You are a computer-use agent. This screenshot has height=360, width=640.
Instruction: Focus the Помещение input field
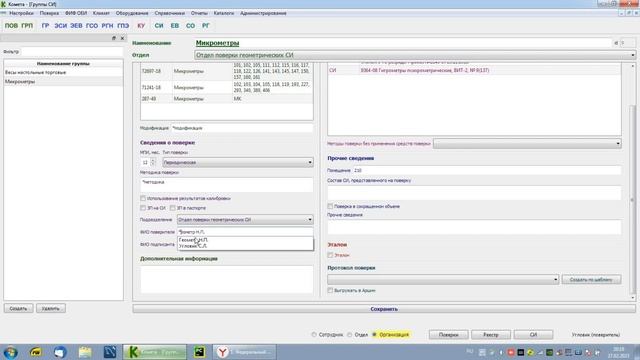click(x=486, y=170)
